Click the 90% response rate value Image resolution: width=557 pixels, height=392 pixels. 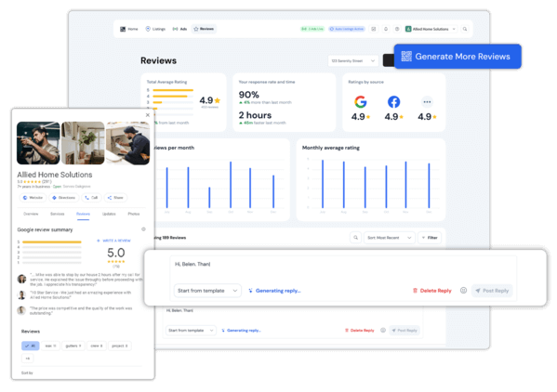[x=248, y=95]
